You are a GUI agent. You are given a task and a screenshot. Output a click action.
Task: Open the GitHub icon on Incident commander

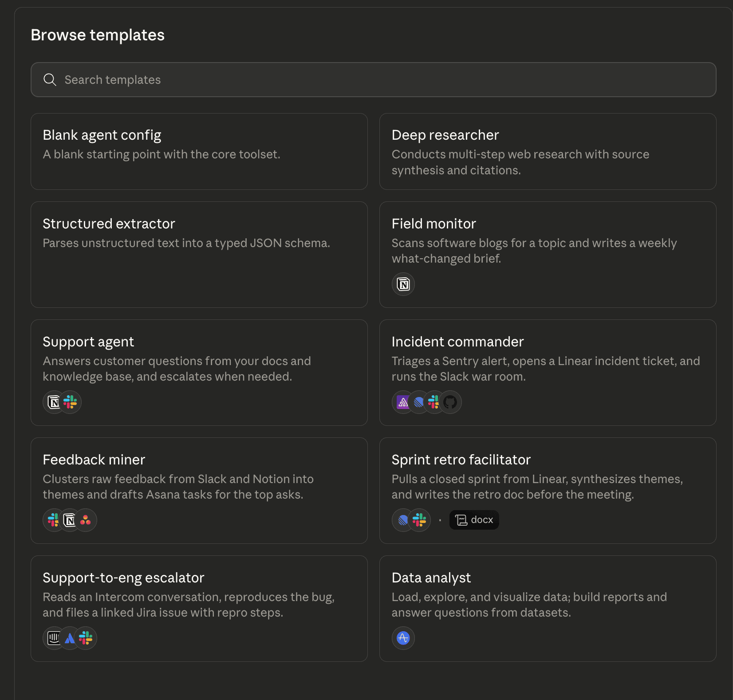tap(450, 402)
